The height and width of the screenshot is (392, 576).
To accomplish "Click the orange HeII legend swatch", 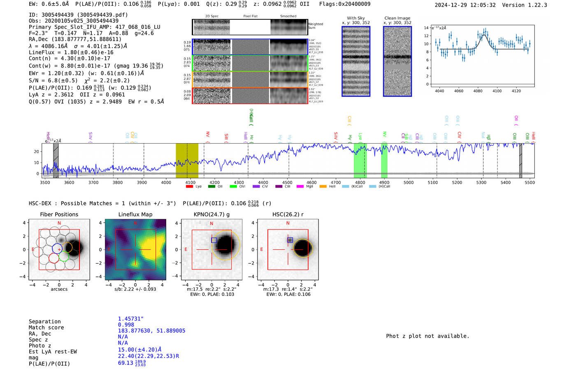I will click(323, 186).
